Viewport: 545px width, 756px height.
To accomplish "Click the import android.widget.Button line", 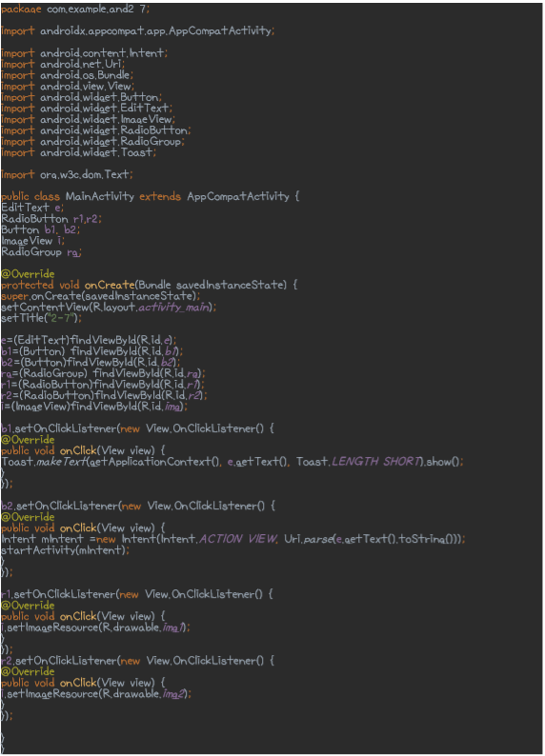I will tap(82, 97).
